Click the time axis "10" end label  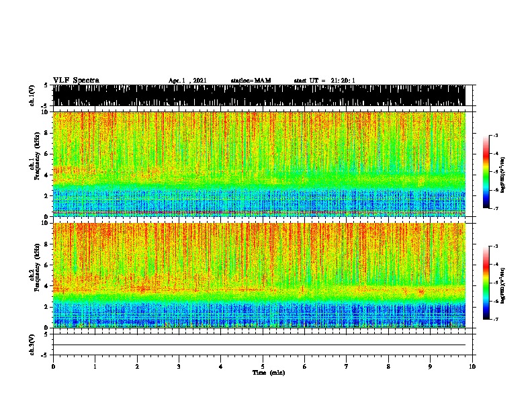click(x=472, y=367)
